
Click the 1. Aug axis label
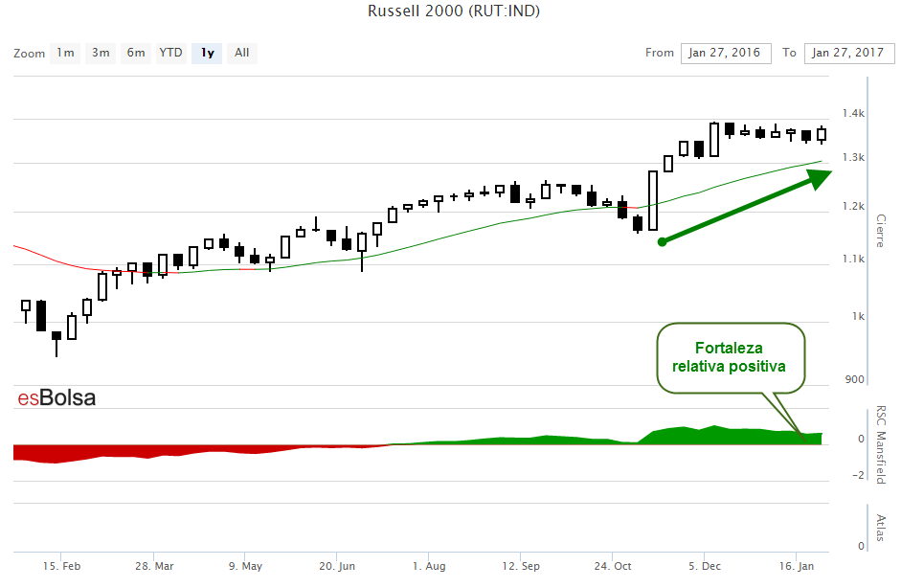(x=429, y=566)
